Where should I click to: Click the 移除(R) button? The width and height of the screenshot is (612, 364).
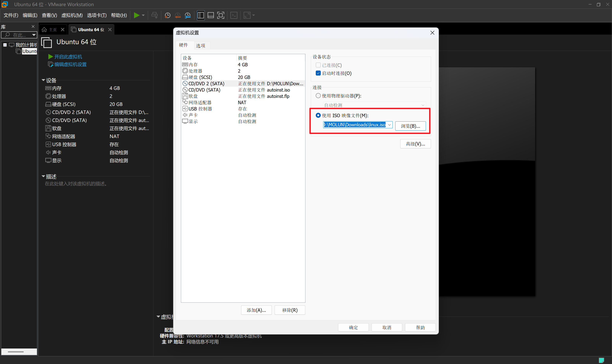[290, 310]
